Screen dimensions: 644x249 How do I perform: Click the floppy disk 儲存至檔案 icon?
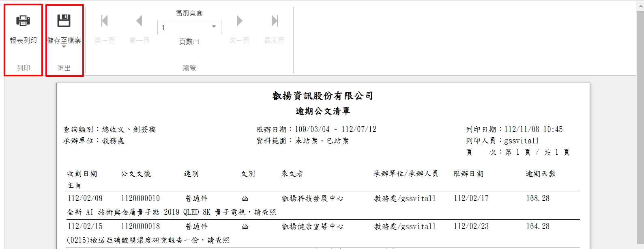(64, 21)
